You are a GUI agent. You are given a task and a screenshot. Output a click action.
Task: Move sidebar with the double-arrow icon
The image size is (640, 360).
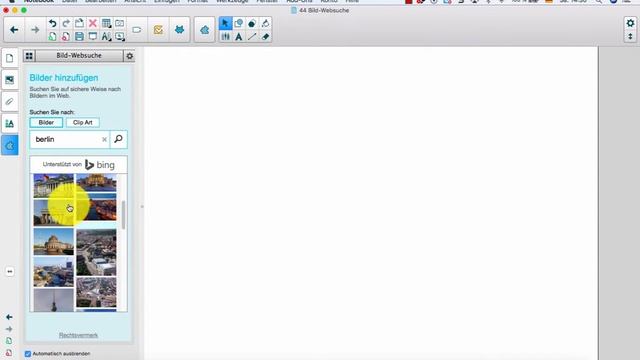point(10,271)
